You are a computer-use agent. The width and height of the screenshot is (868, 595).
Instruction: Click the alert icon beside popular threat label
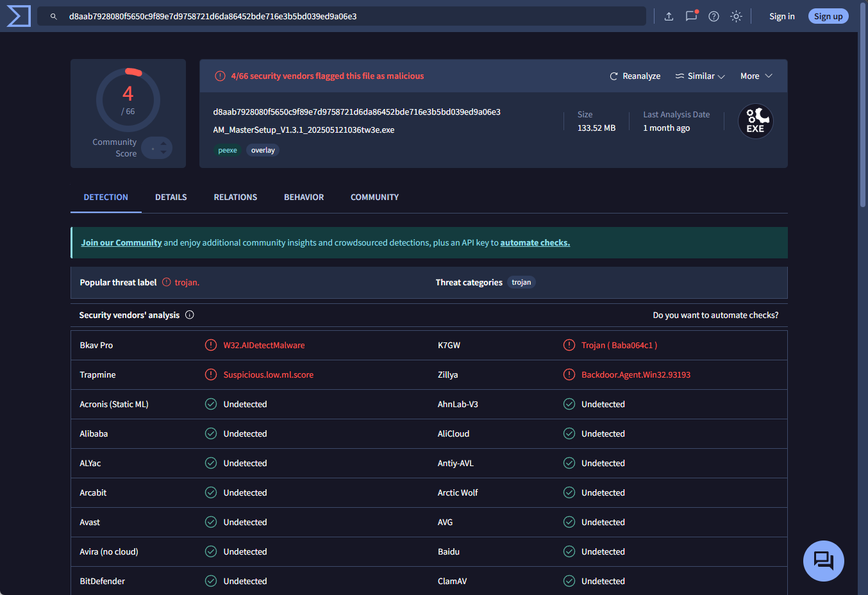(167, 282)
